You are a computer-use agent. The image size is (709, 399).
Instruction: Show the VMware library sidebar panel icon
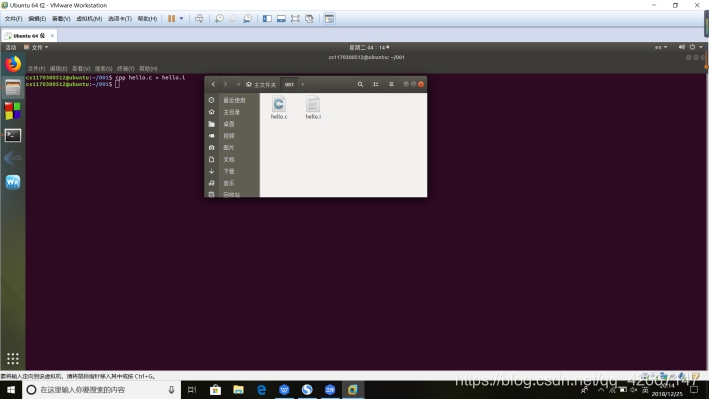267,19
